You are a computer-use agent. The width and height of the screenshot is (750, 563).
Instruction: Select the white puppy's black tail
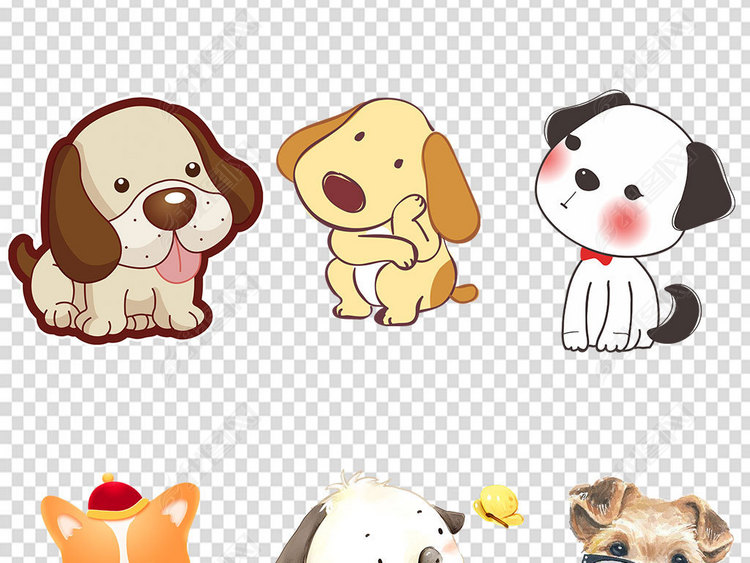(679, 314)
